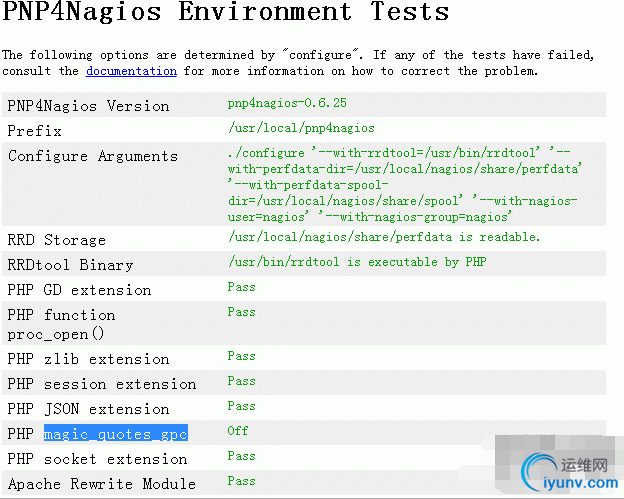Click the PHP session extension label
Viewport: 624px width, 499px height.
(x=101, y=384)
